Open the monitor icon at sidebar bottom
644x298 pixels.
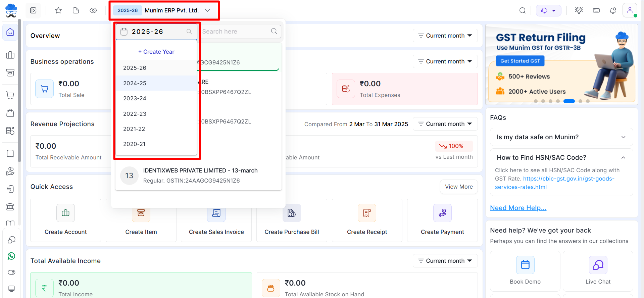click(11, 289)
